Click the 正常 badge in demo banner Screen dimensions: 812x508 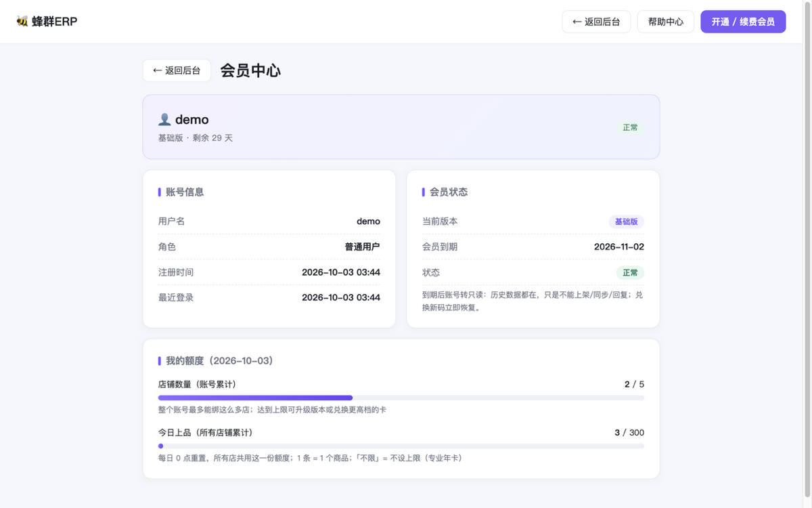pyautogui.click(x=631, y=127)
